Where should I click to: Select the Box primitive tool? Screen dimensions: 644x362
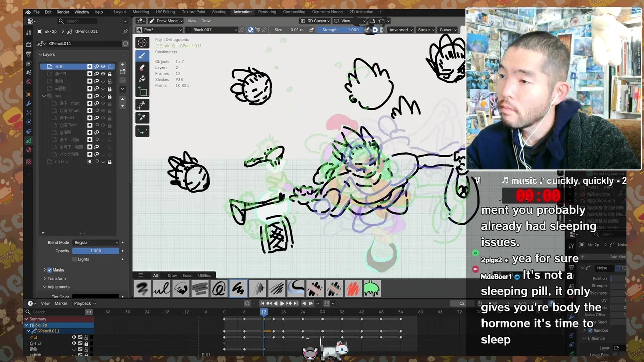pyautogui.click(x=142, y=92)
